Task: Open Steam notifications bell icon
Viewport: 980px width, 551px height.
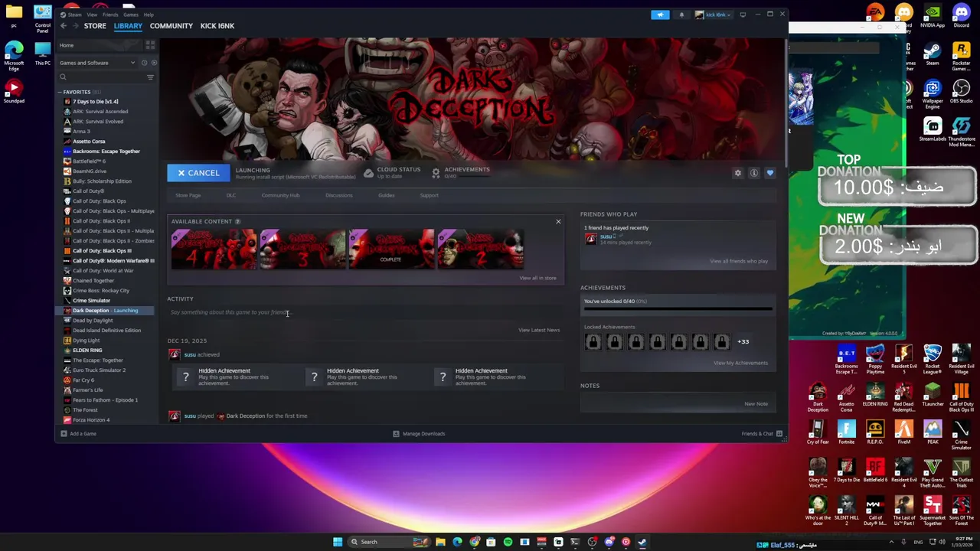Action: (681, 15)
